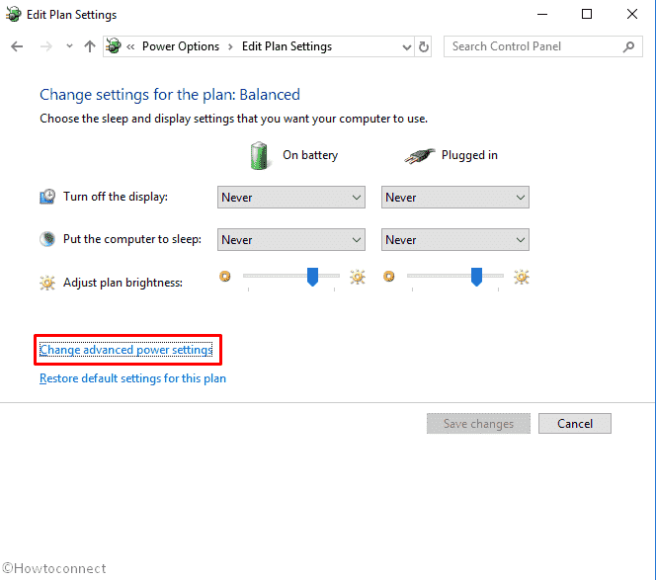Click Restore default settings for this plan
The height and width of the screenshot is (580, 656).
tap(133, 378)
